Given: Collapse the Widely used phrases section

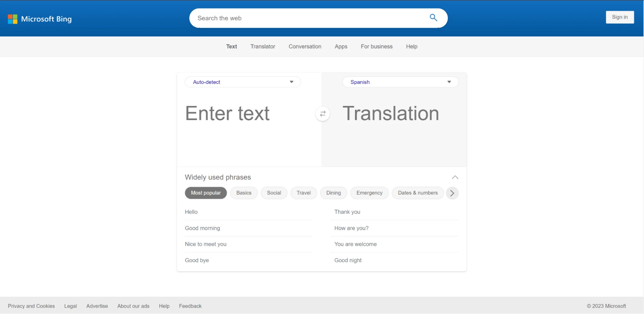Looking at the screenshot, I should (x=455, y=177).
